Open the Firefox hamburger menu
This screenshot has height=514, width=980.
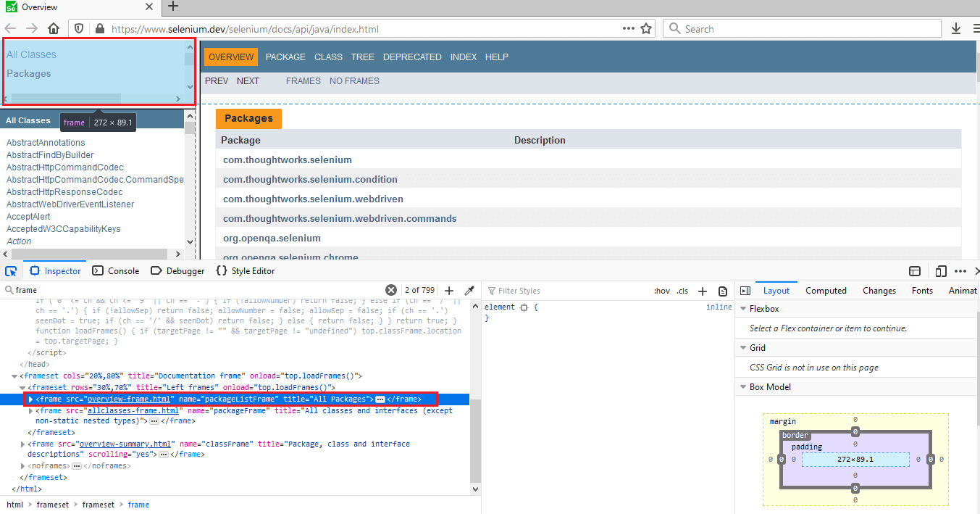(x=974, y=28)
